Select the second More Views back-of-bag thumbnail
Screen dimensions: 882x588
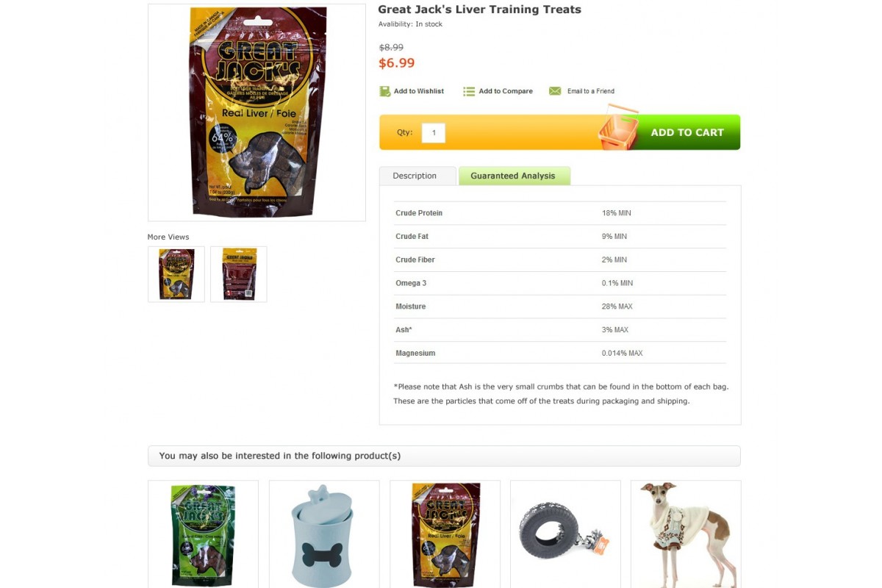[x=239, y=274]
